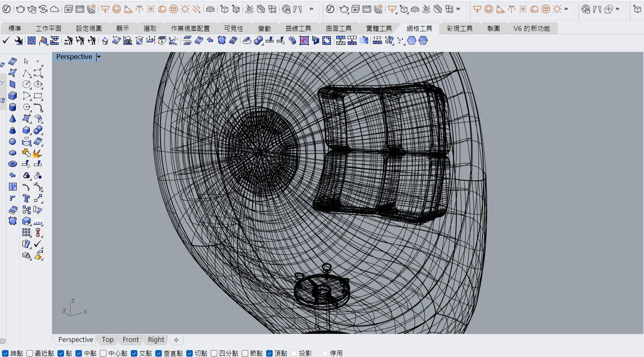The height and width of the screenshot is (357, 644).
Task: Expand the first toolbar overflow chevron
Action: click(x=311, y=9)
